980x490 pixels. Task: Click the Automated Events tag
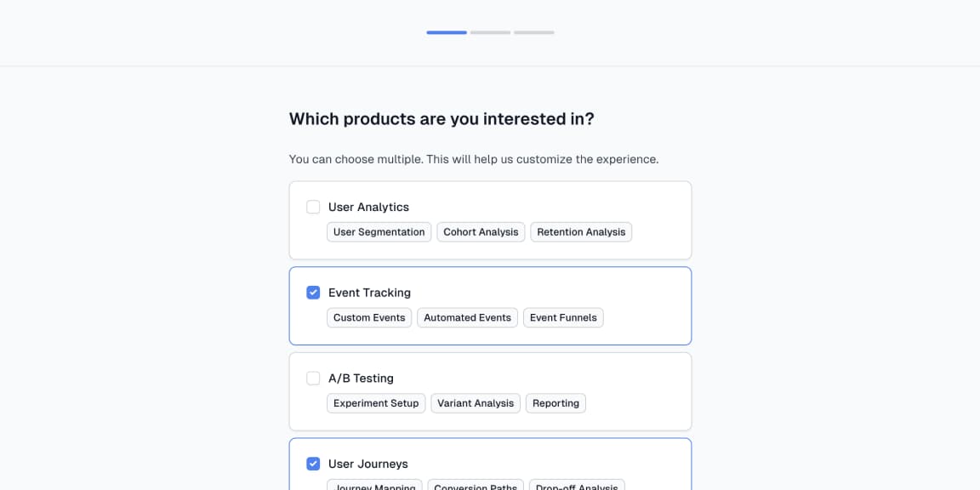point(467,318)
